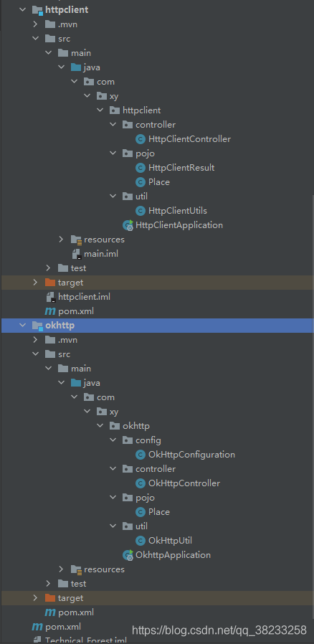Click the Maven icon of httpclient pom.xml
314x644 pixels.
click(50, 311)
